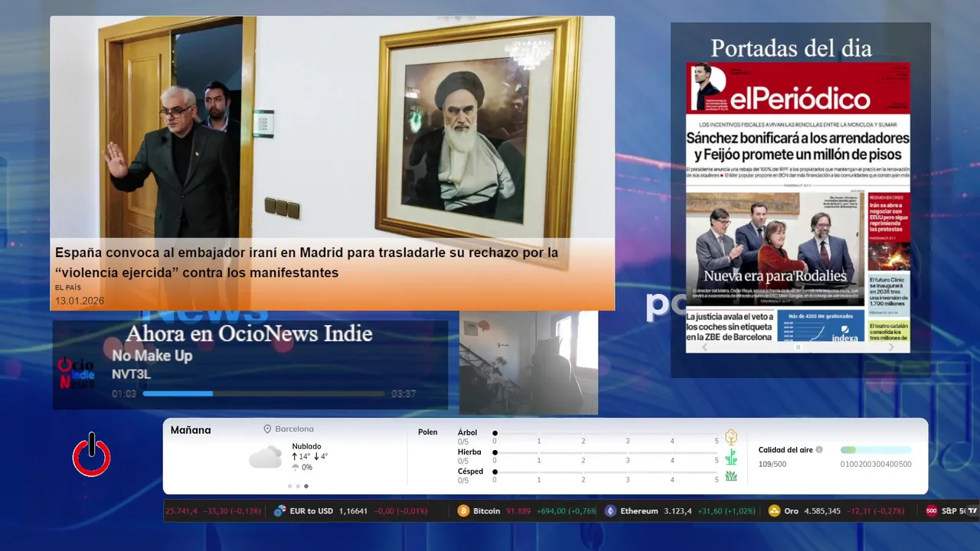Click the rain probability umbrella icon
The width and height of the screenshot is (980, 551).
pyautogui.click(x=296, y=468)
